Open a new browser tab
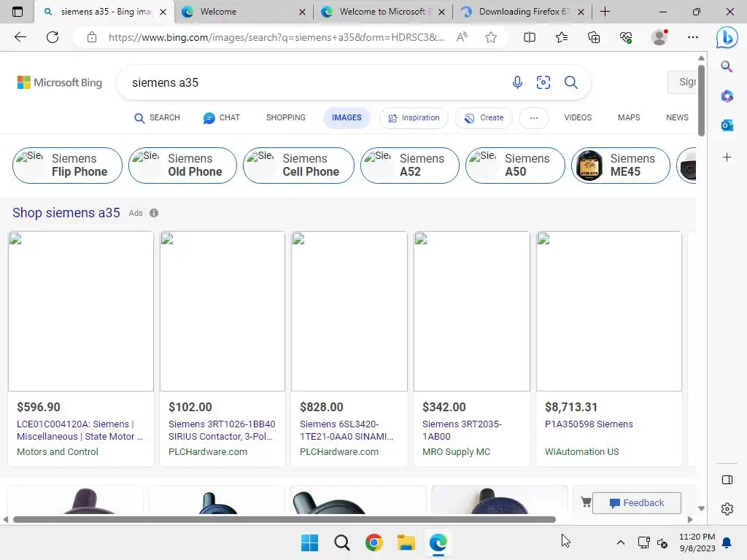Viewport: 747px width, 560px height. (x=605, y=12)
